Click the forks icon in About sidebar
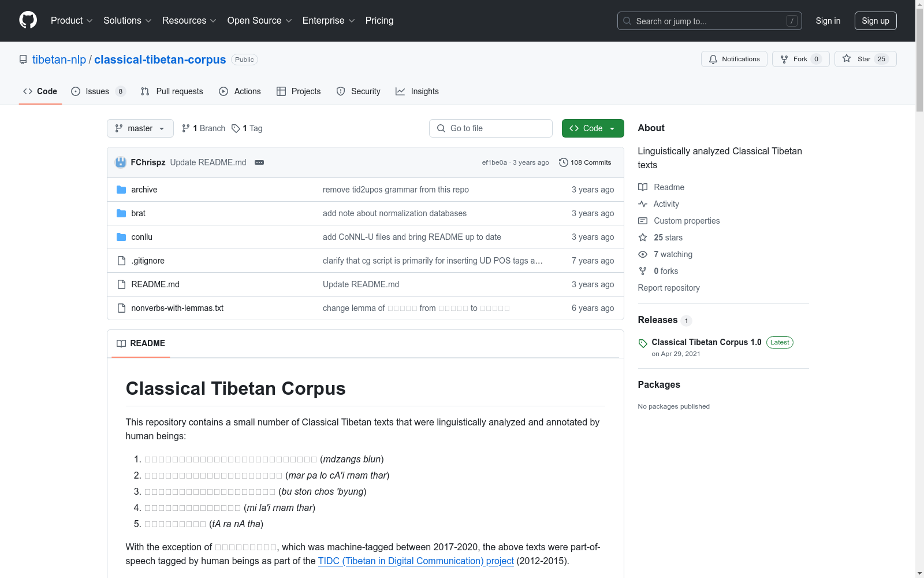 (643, 271)
